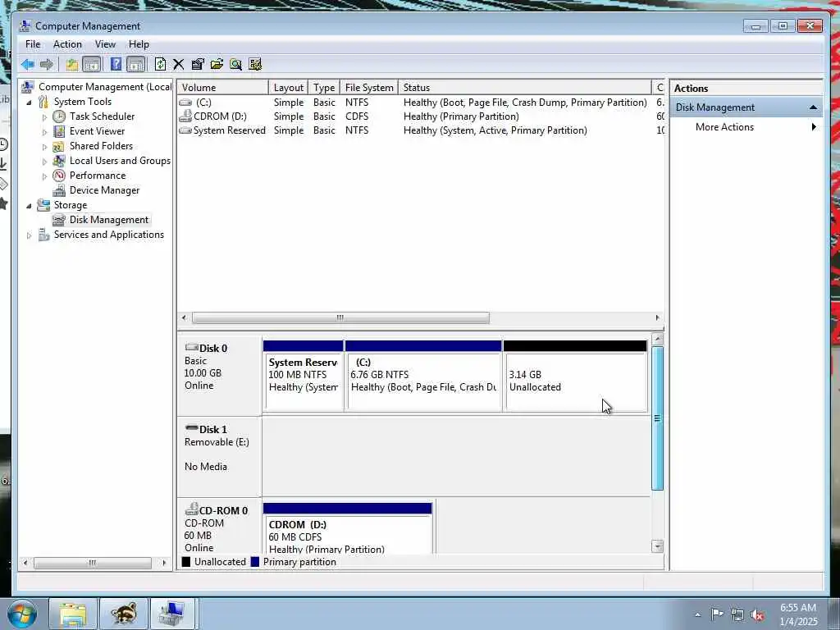The image size is (840, 630).
Task: Select Computer Management (Local) root node
Action: click(x=104, y=87)
